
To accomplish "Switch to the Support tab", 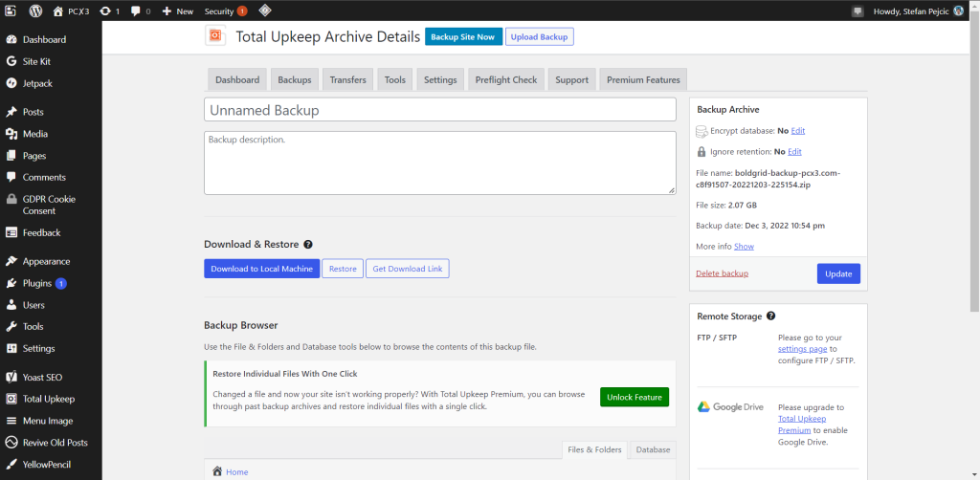I will click(x=572, y=80).
